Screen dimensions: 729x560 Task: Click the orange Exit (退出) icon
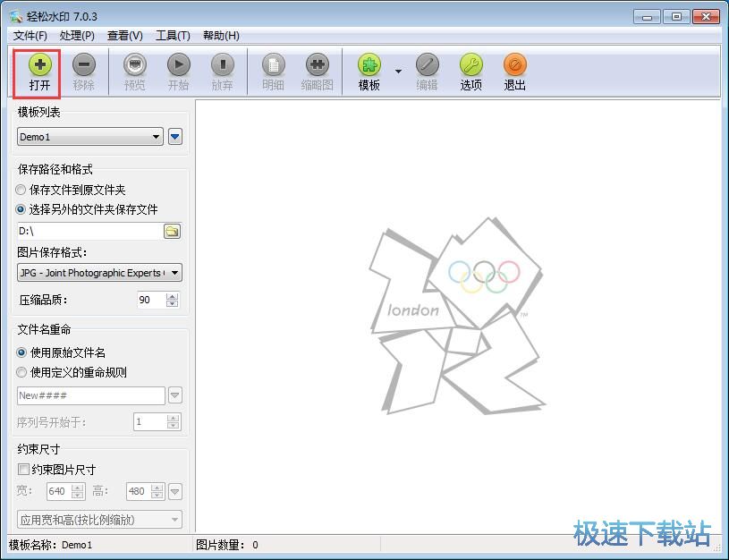pos(514,65)
